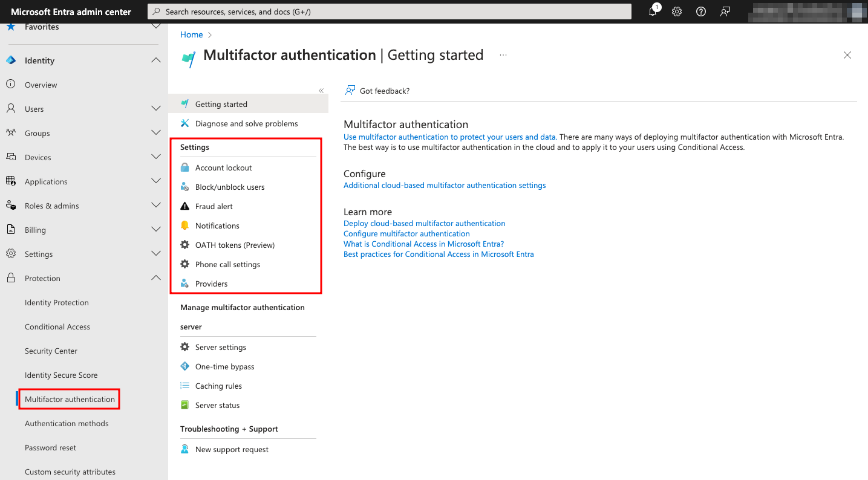Expand the sidebar Settings section chevron

click(156, 254)
